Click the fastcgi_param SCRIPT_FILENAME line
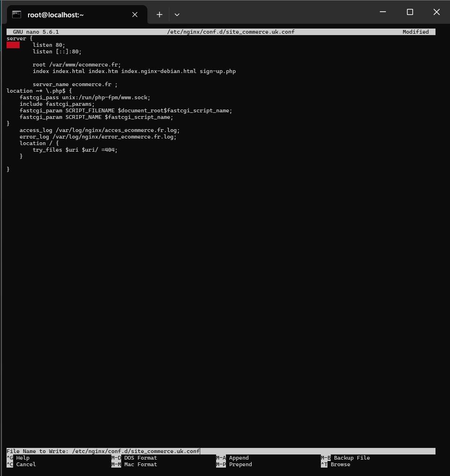 pos(126,110)
